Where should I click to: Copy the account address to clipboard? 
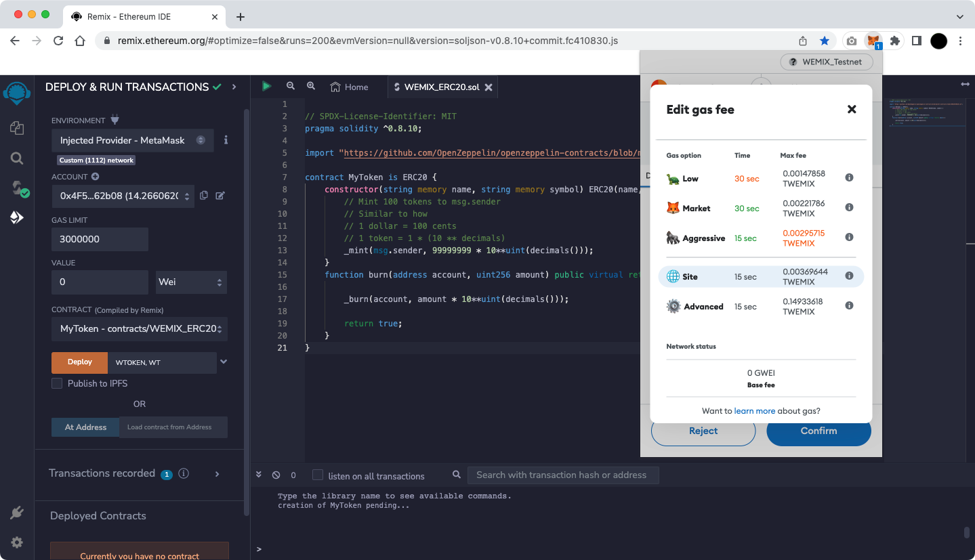tap(204, 196)
